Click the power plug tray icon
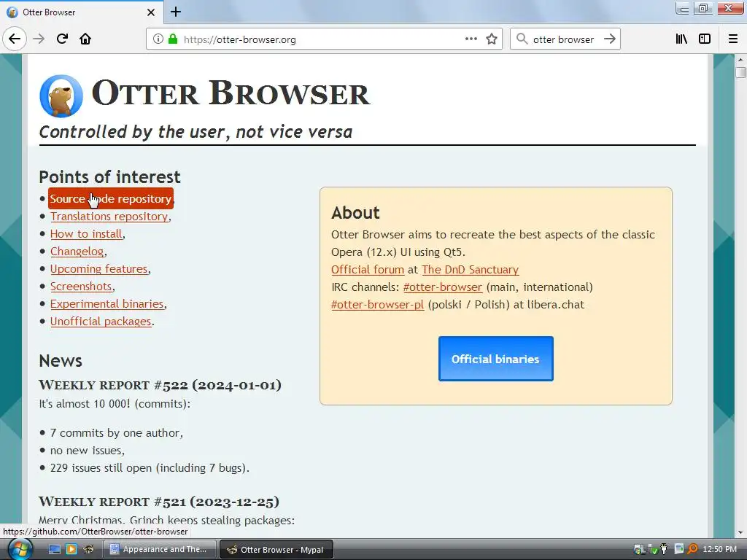The image size is (747, 560). pos(665,550)
